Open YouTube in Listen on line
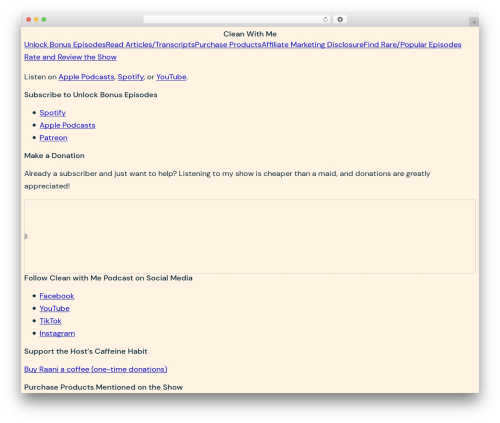The width and height of the screenshot is (500, 423). click(171, 77)
